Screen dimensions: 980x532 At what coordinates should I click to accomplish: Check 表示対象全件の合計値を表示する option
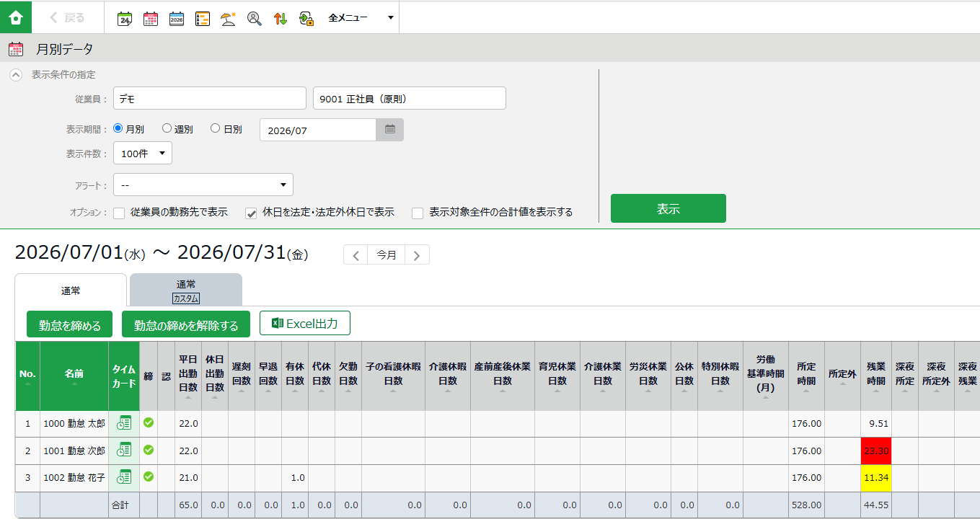418,213
